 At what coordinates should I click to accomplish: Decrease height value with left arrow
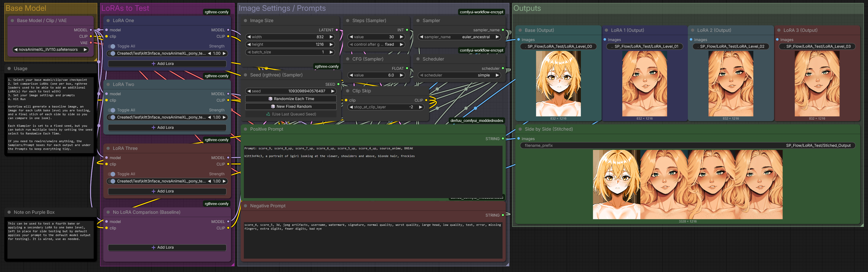click(249, 44)
